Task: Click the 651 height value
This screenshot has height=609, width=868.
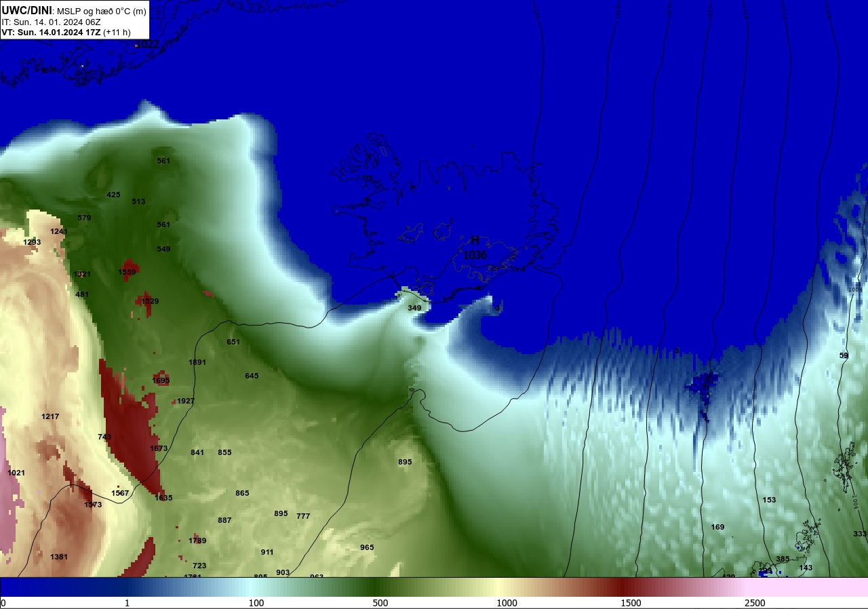Action: tap(233, 342)
